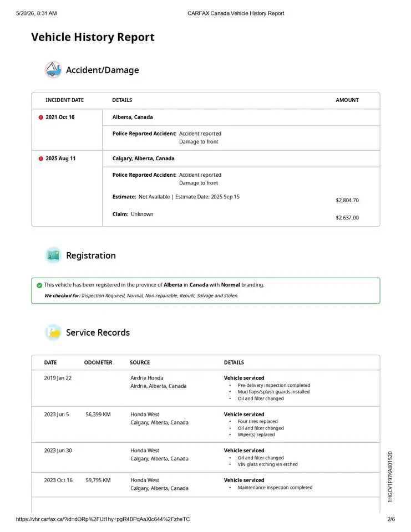The height and width of the screenshot is (532, 411).
Task: Click the Service Records folder icon
Action: pyautogui.click(x=53, y=332)
